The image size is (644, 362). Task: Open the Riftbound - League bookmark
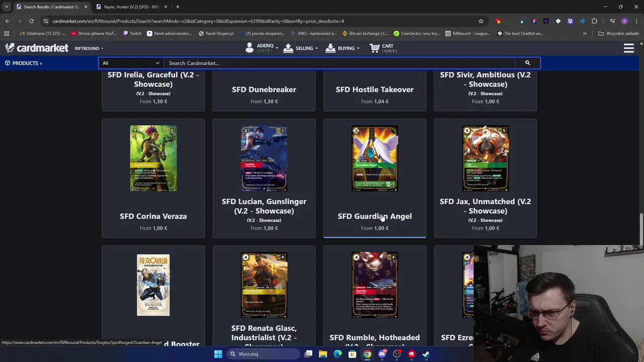coord(467,33)
